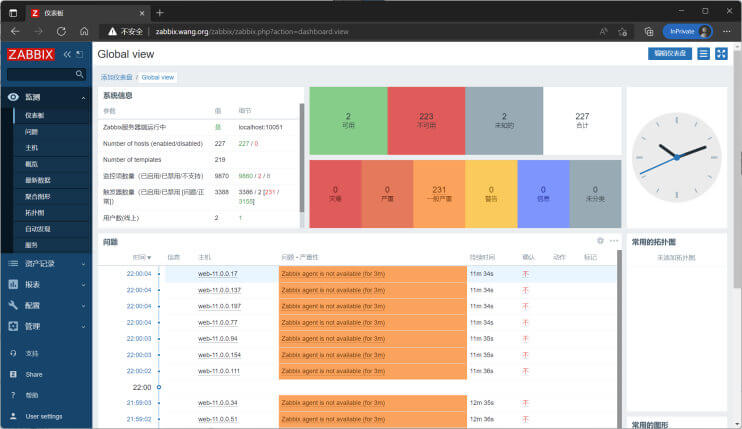
Task: Open the 自动发现 discovery menu item
Action: [38, 229]
